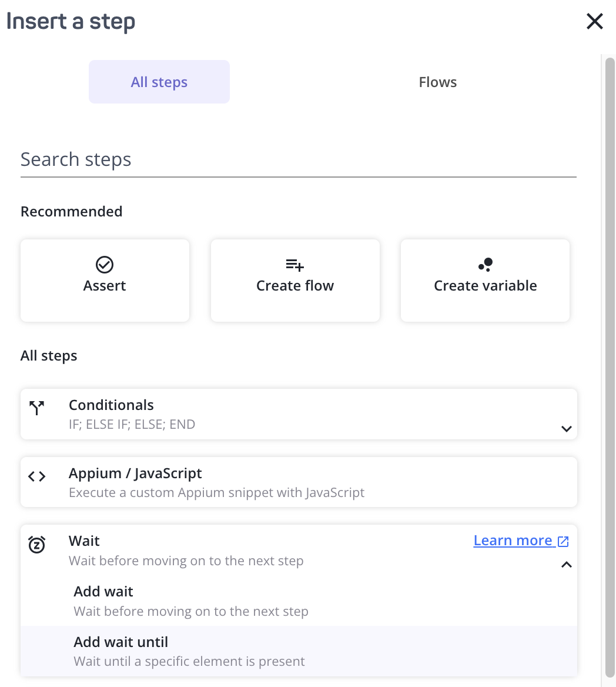
Task: Click the external link icon beside Learn more
Action: coord(563,542)
